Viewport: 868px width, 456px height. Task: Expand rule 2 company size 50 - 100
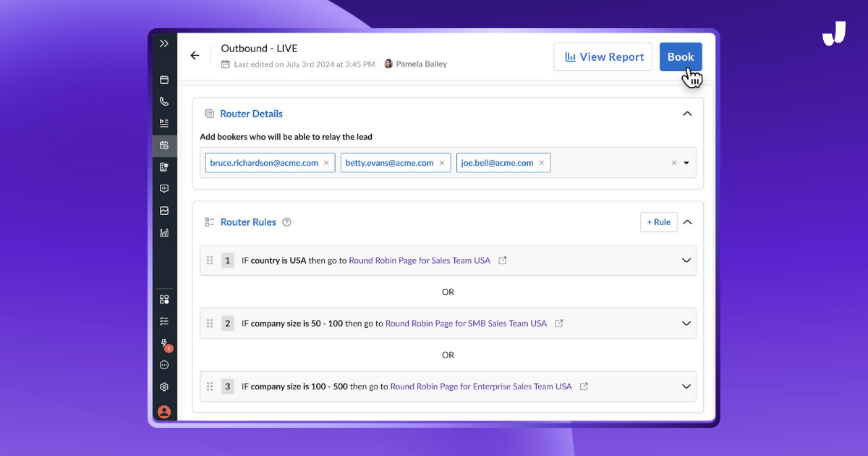click(x=686, y=324)
